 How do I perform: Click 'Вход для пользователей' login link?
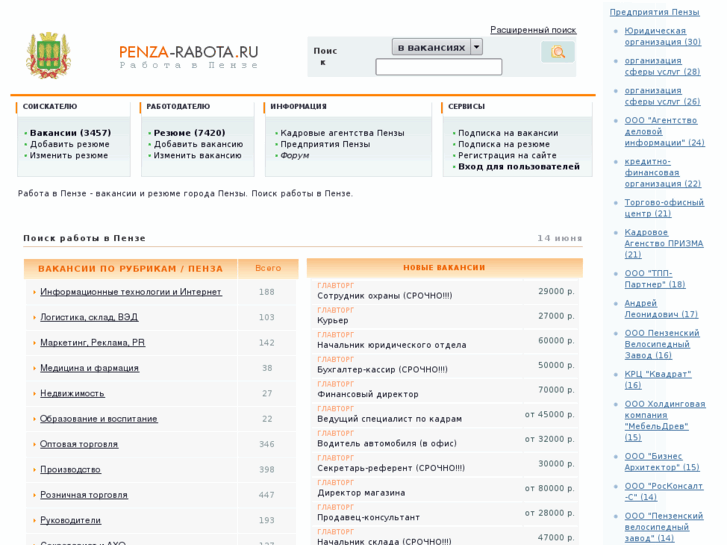[518, 166]
